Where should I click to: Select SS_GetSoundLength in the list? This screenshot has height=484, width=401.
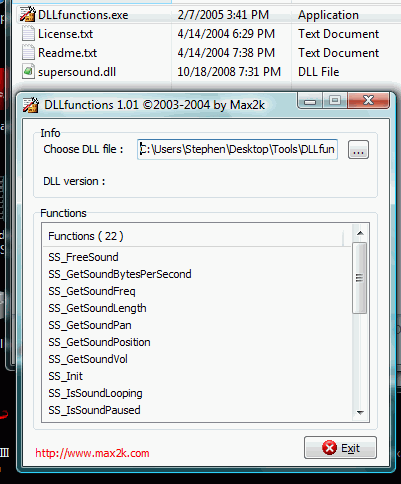97,308
